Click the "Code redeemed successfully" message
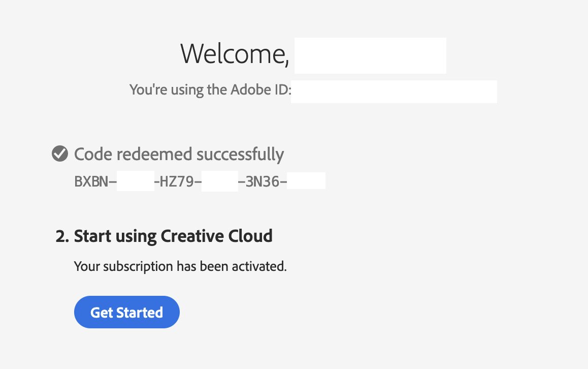 [179, 154]
